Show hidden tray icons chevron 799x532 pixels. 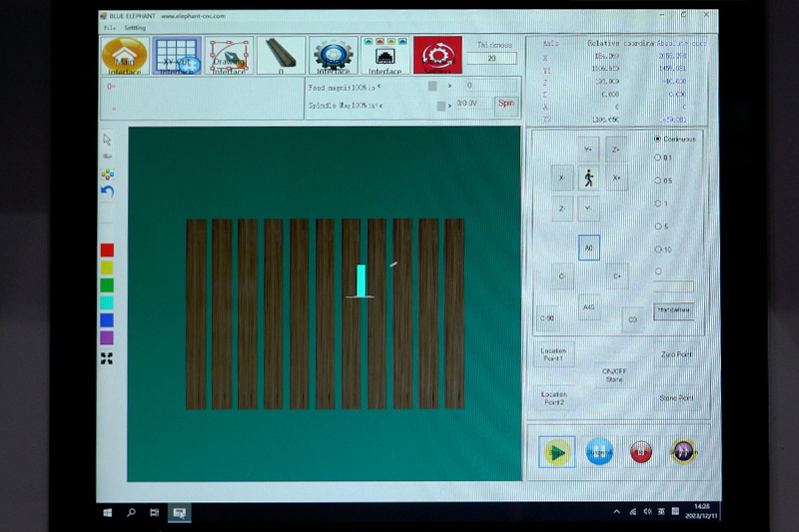click(x=616, y=512)
